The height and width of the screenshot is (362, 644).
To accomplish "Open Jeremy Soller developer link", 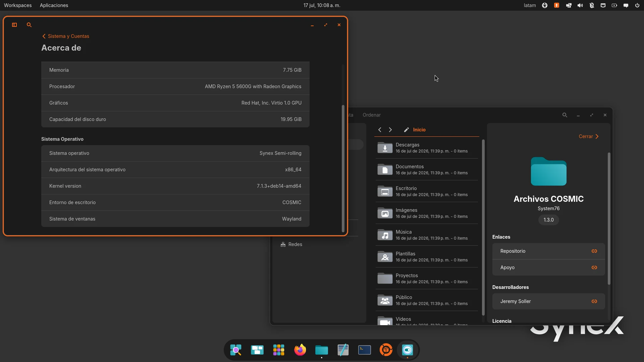I will pyautogui.click(x=548, y=301).
